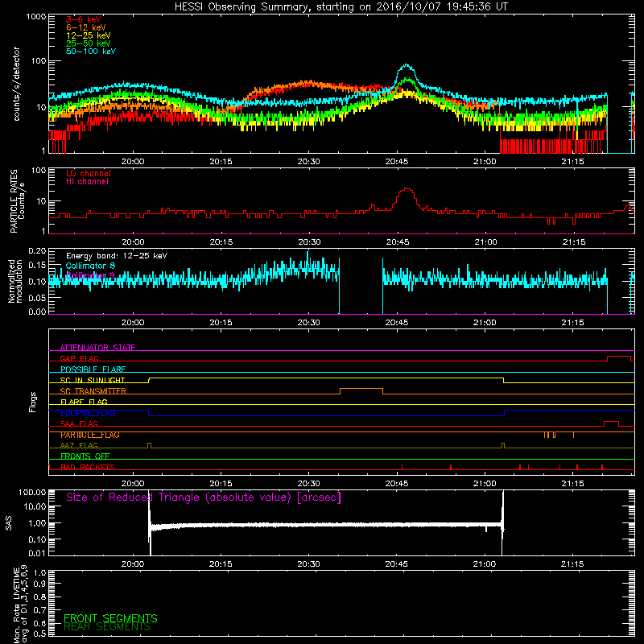Select the cyan 50-100 keV legend label
Screen dimensions: 644x644
click(x=91, y=52)
